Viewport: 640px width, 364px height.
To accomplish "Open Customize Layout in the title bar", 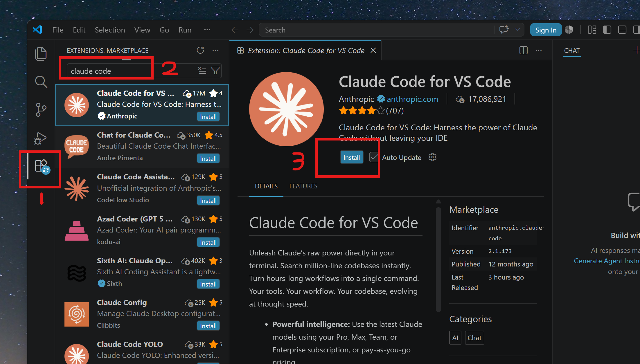I will pyautogui.click(x=592, y=30).
